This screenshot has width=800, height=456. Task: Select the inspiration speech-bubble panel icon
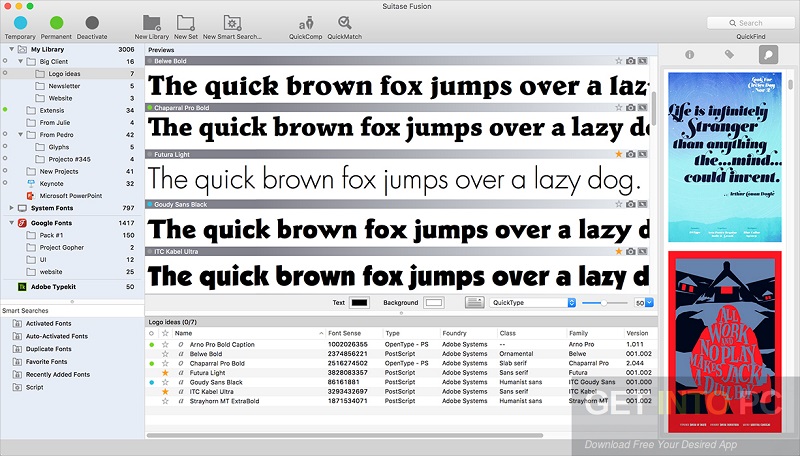coord(768,54)
